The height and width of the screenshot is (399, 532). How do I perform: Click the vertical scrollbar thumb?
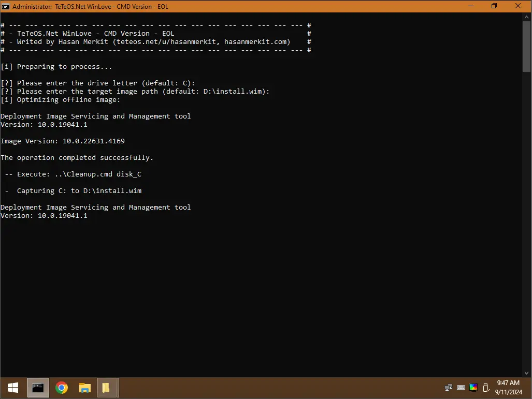pyautogui.click(x=527, y=47)
